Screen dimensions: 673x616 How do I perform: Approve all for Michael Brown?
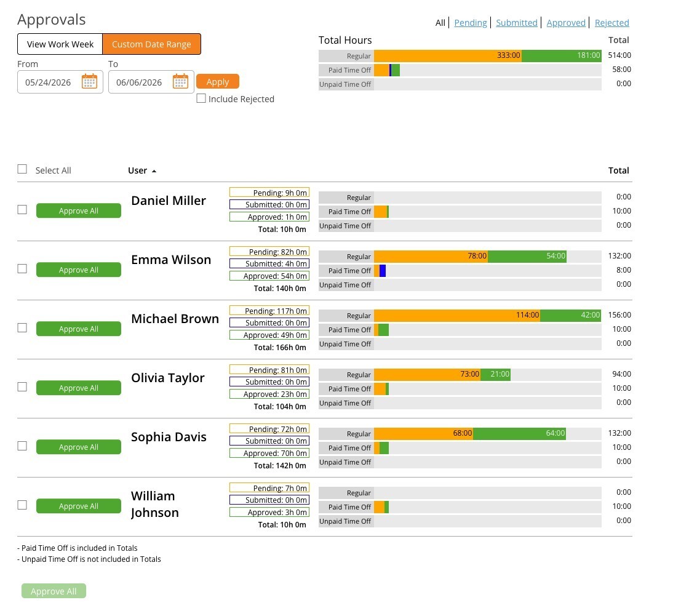(79, 329)
